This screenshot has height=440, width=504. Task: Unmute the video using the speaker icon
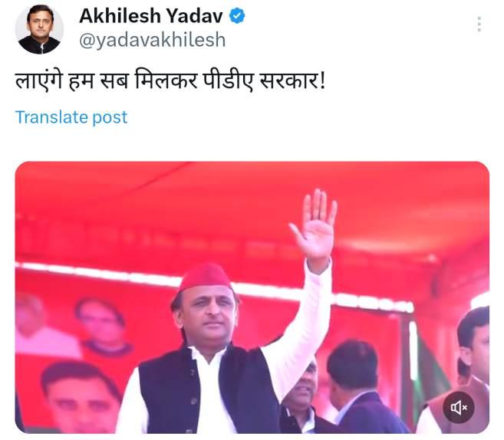[459, 408]
